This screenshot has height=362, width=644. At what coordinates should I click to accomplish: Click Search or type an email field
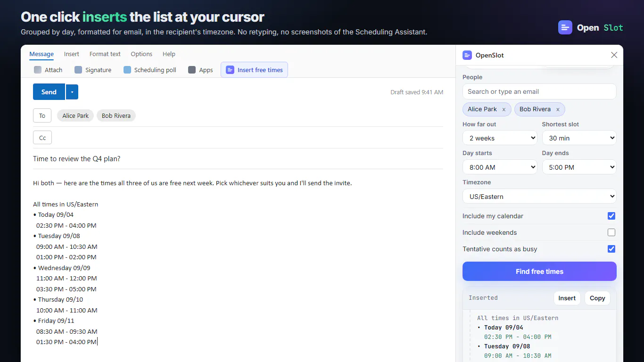tap(539, 91)
